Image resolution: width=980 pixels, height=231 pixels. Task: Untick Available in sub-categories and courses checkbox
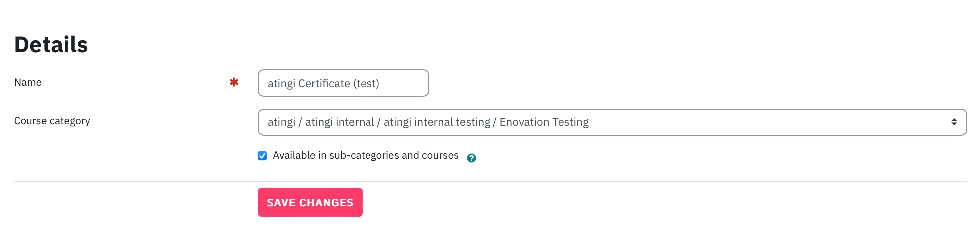click(262, 156)
